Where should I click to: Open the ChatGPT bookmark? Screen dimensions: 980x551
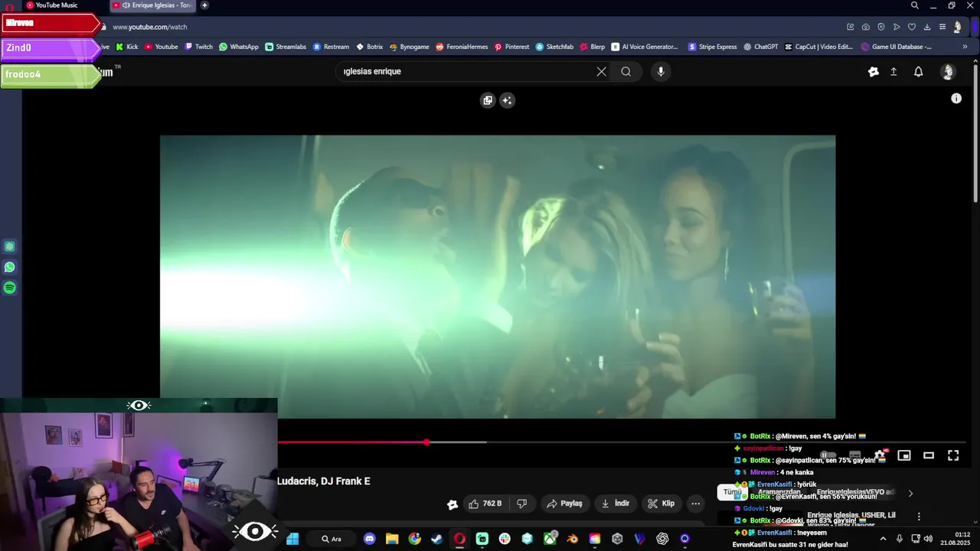pyautogui.click(x=760, y=47)
